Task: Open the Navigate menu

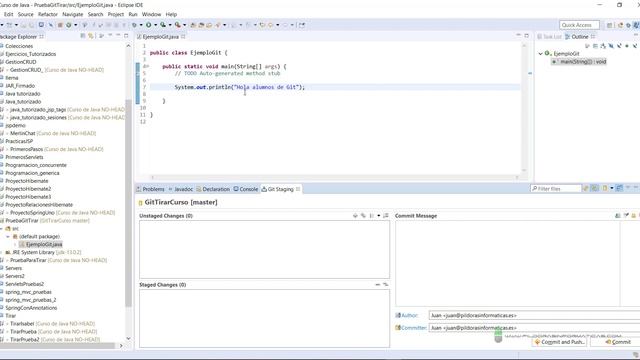Action: (x=73, y=14)
